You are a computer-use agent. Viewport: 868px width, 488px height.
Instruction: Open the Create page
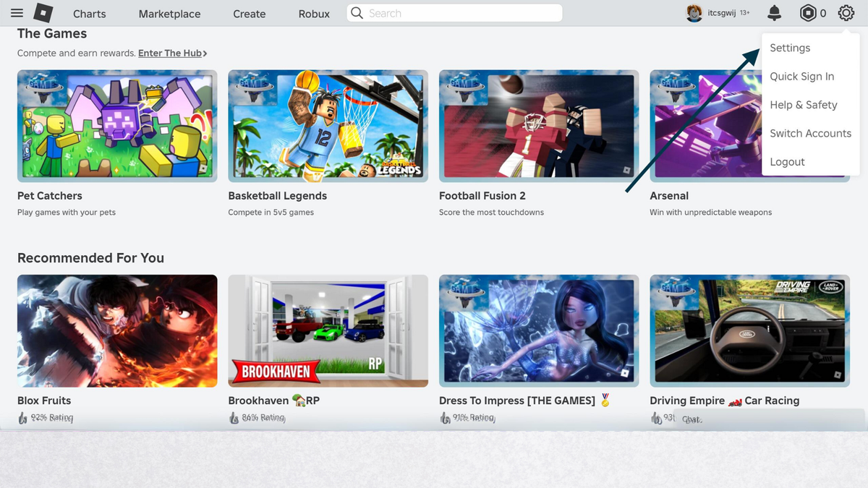(250, 14)
